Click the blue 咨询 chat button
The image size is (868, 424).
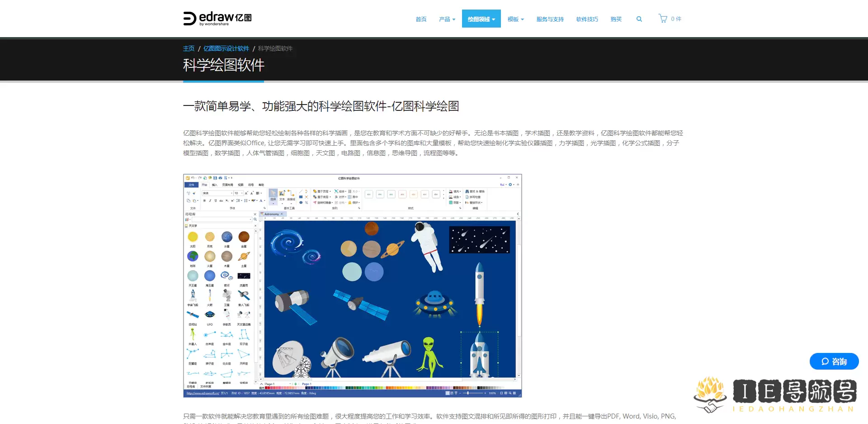tap(834, 361)
